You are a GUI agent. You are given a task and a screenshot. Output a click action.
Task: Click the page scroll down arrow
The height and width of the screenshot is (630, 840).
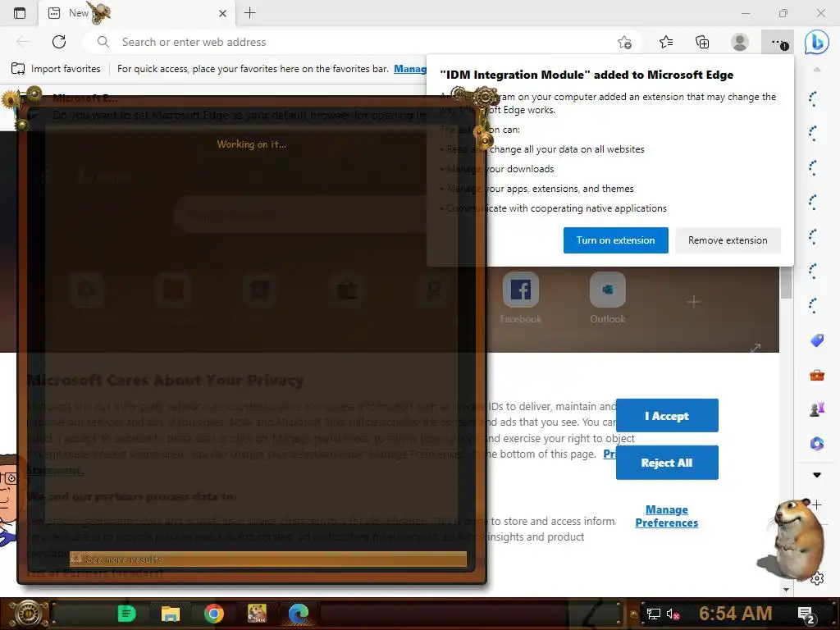[786, 589]
